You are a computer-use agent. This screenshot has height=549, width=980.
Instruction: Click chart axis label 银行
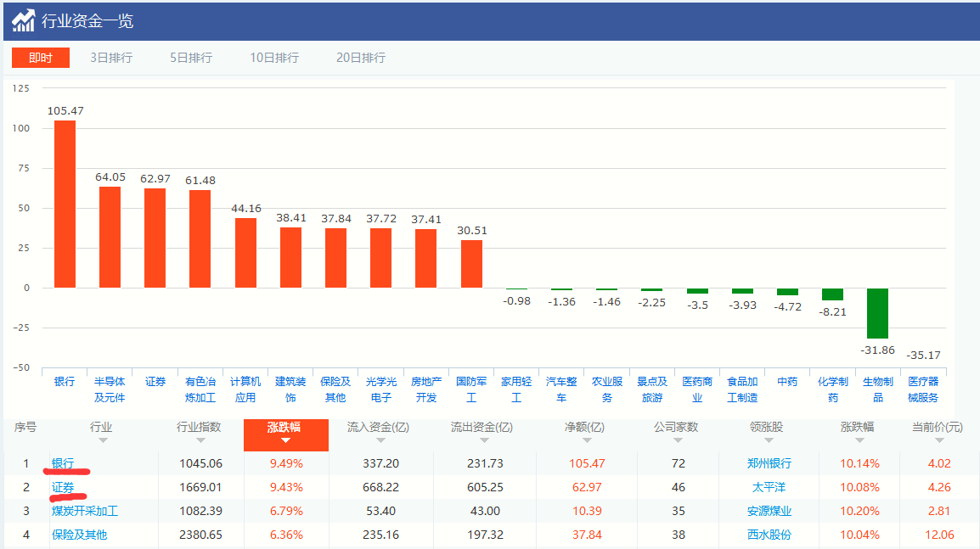pos(65,382)
